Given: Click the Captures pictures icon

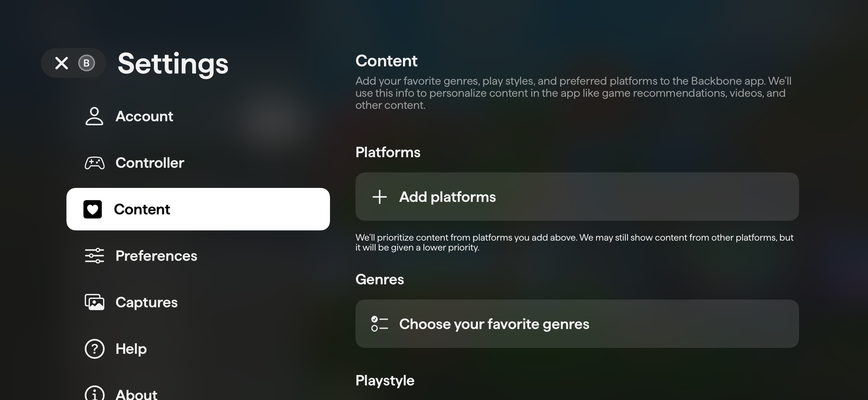Looking at the screenshot, I should tap(94, 302).
